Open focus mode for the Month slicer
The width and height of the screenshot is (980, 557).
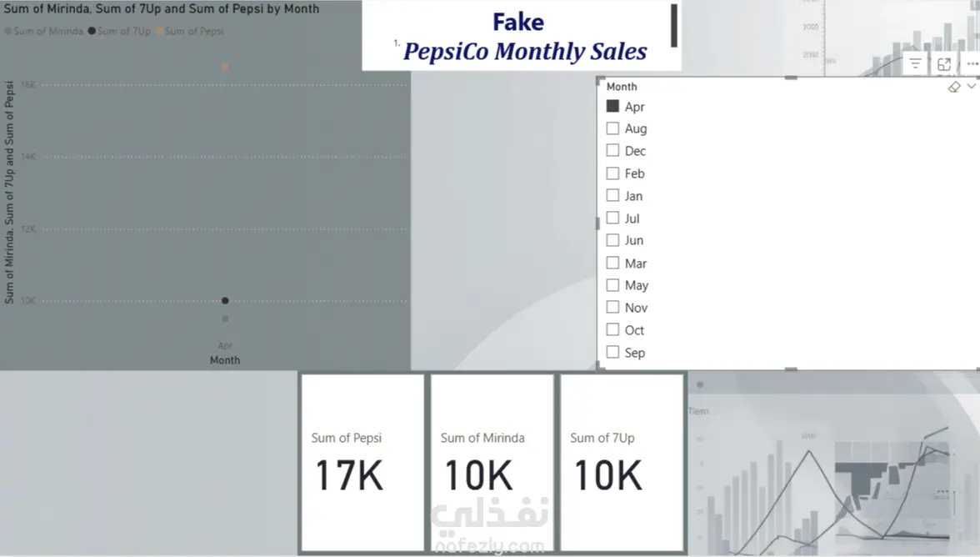(x=944, y=64)
